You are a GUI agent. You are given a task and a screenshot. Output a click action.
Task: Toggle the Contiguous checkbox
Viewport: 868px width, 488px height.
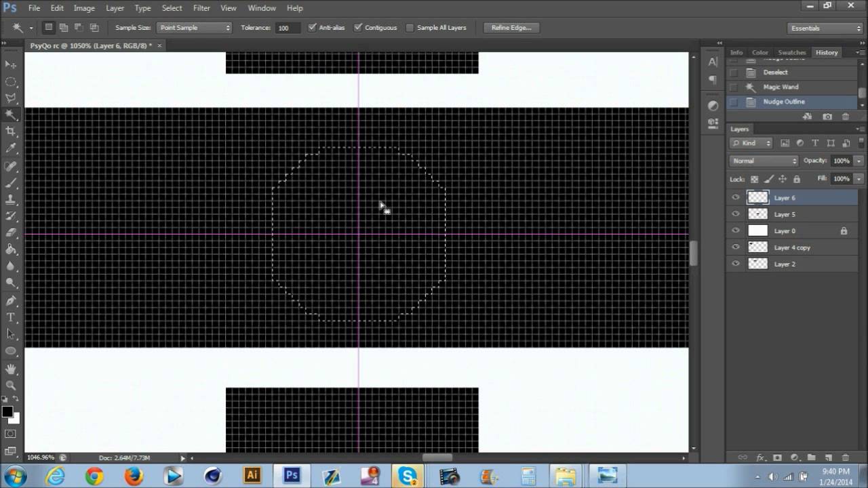pyautogui.click(x=358, y=28)
